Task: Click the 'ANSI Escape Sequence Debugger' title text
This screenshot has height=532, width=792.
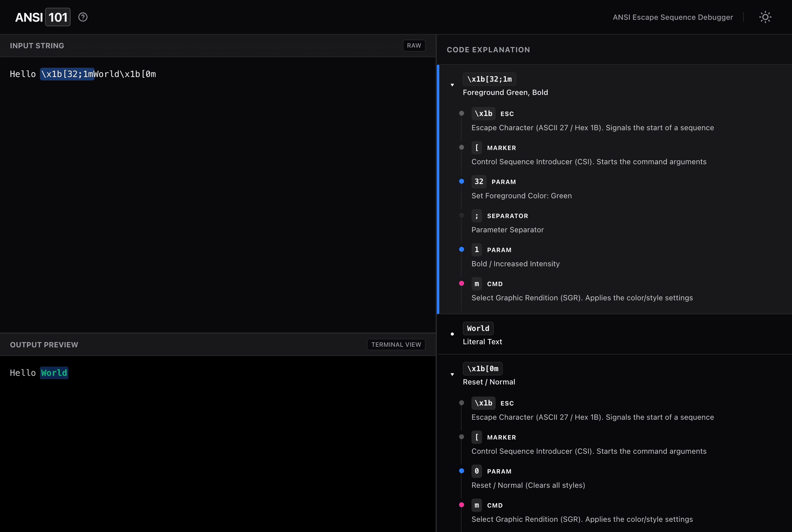Action: (x=673, y=17)
